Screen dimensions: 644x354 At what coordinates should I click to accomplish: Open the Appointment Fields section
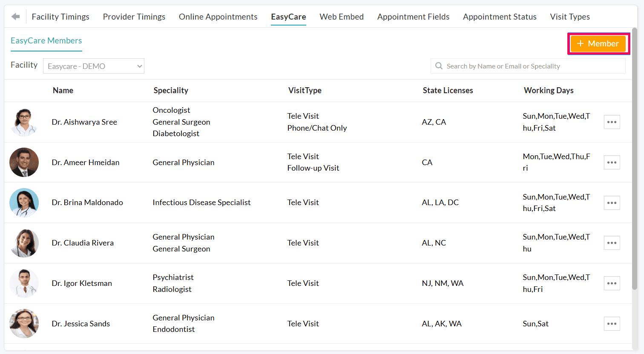(413, 17)
